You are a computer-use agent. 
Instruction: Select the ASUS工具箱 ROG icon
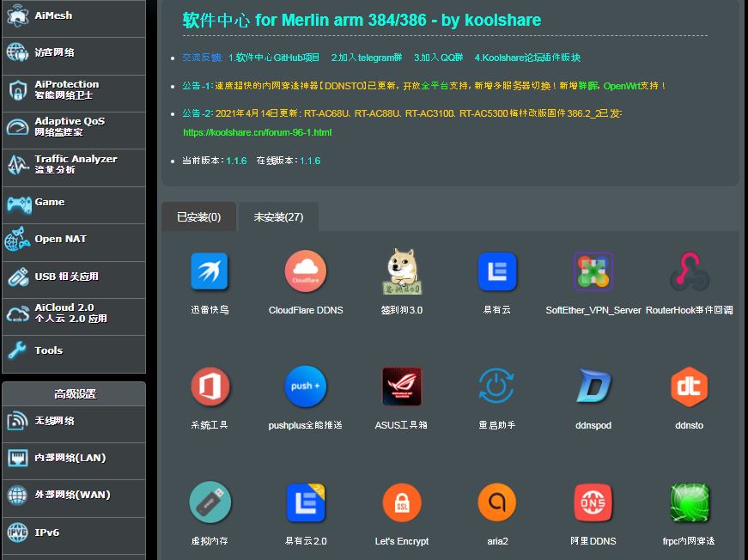pos(402,387)
